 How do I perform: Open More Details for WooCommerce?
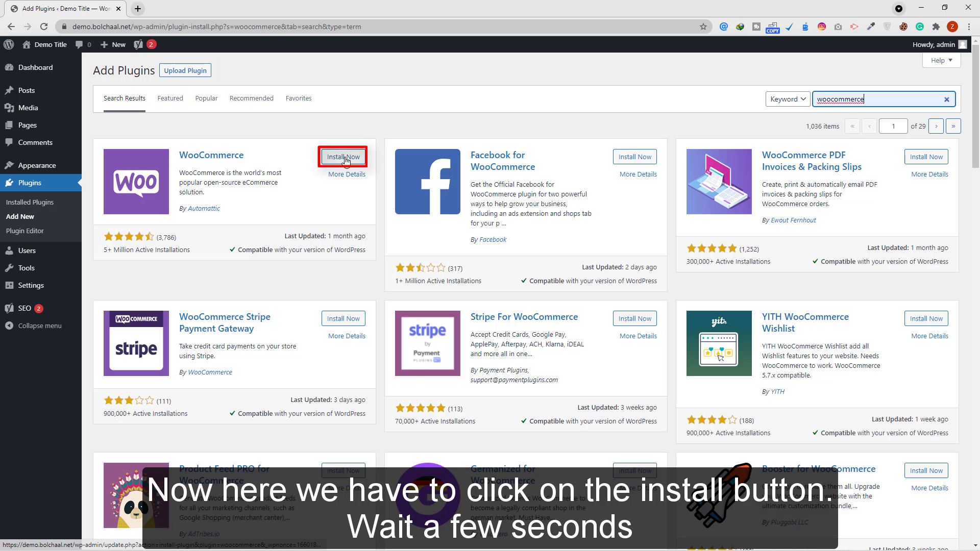[x=347, y=174]
